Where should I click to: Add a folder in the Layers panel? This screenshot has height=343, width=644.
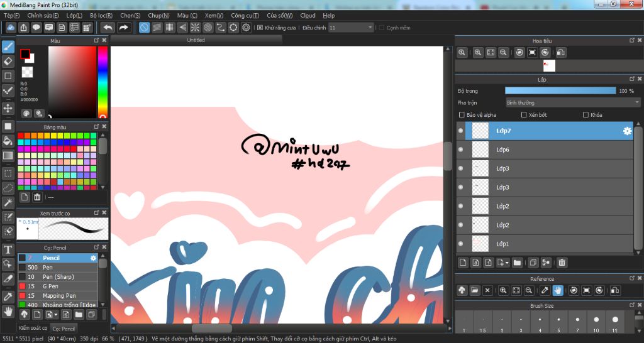517,263
